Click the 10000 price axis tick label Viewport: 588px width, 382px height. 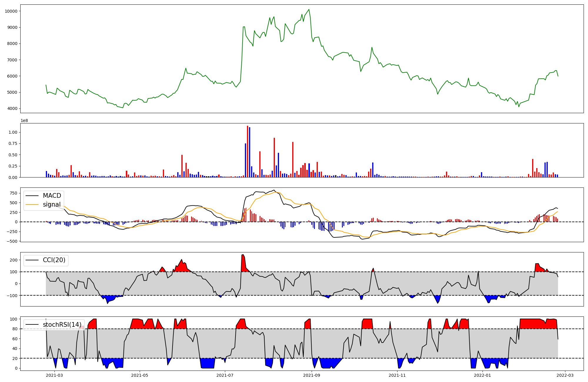11,11
